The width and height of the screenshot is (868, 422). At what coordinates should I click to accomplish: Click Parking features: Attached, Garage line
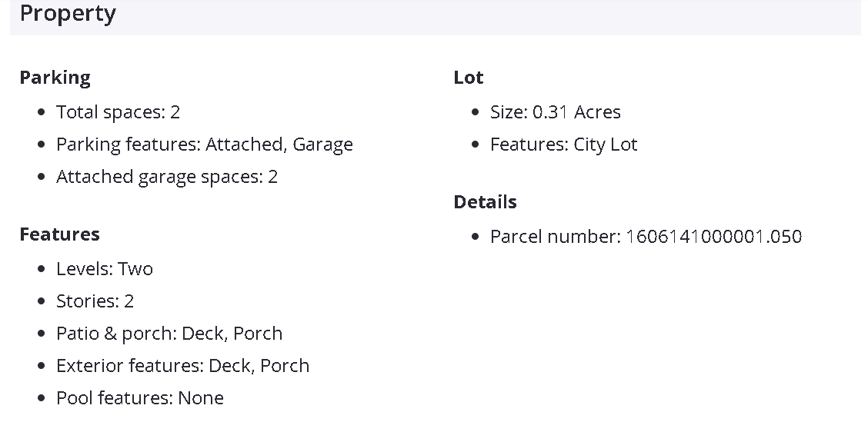pyautogui.click(x=204, y=145)
